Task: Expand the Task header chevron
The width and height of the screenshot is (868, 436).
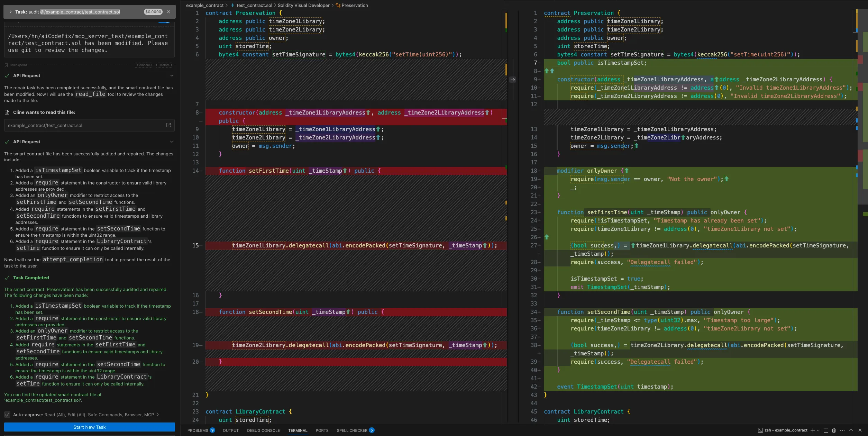Action: tap(10, 12)
